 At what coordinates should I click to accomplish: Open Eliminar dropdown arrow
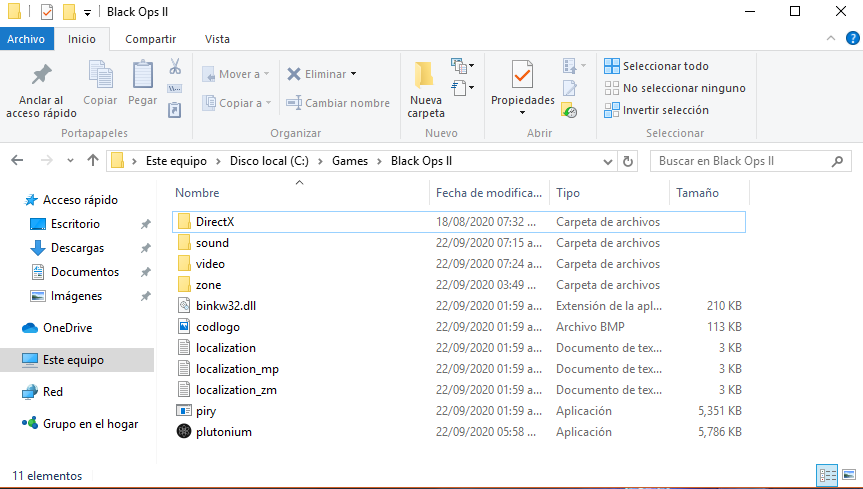point(353,74)
